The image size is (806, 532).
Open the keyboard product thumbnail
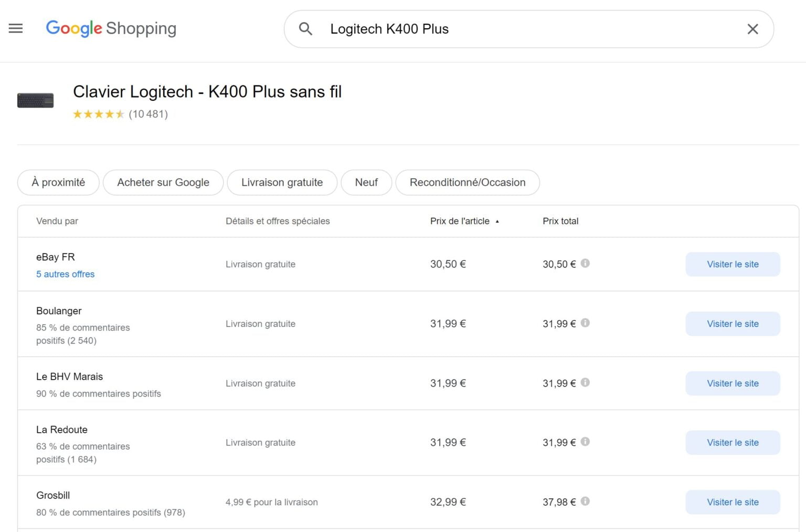(x=35, y=100)
